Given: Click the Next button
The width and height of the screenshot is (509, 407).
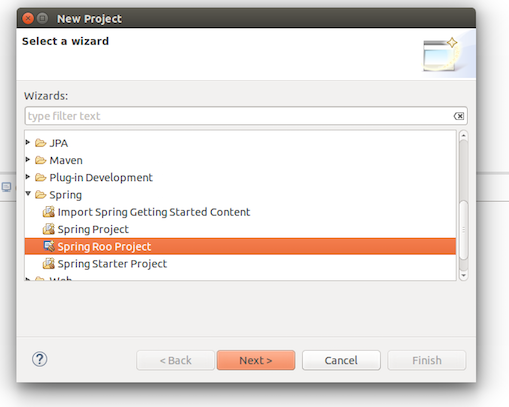Looking at the screenshot, I should [x=256, y=360].
